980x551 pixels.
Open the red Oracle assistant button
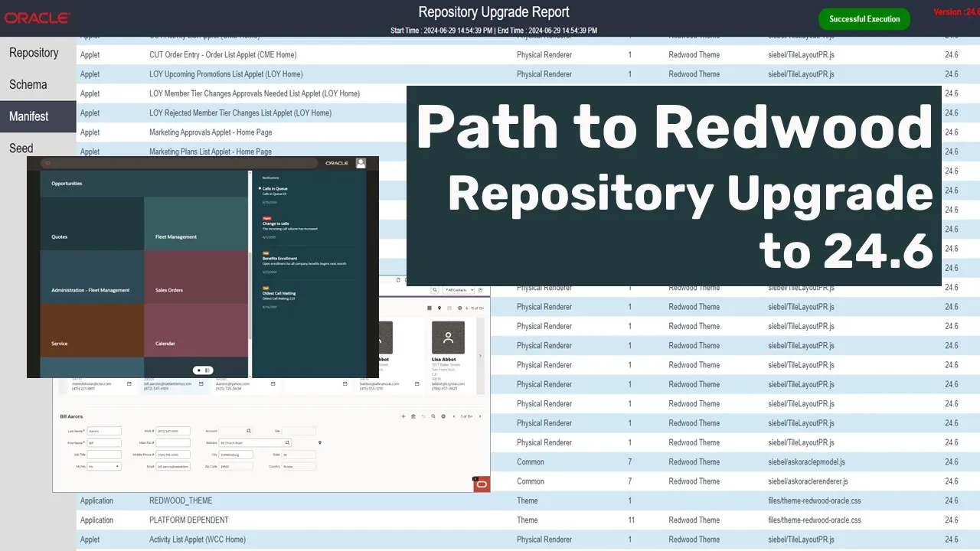tap(482, 484)
